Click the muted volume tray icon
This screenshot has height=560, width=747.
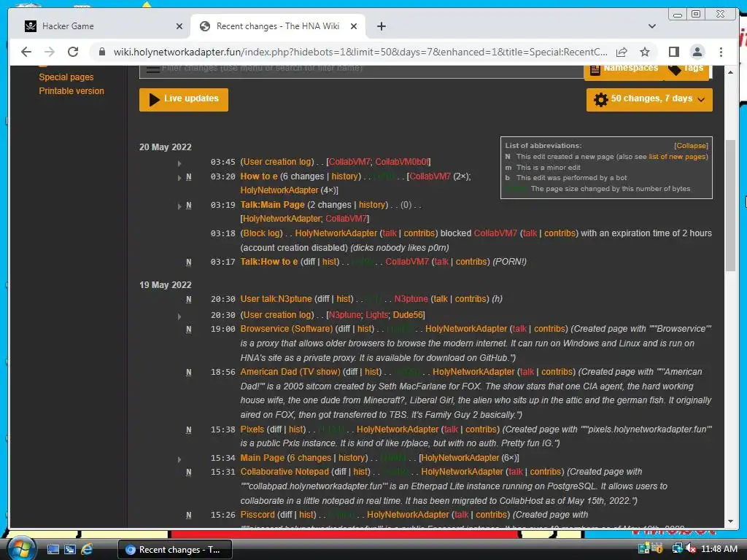[x=691, y=549]
